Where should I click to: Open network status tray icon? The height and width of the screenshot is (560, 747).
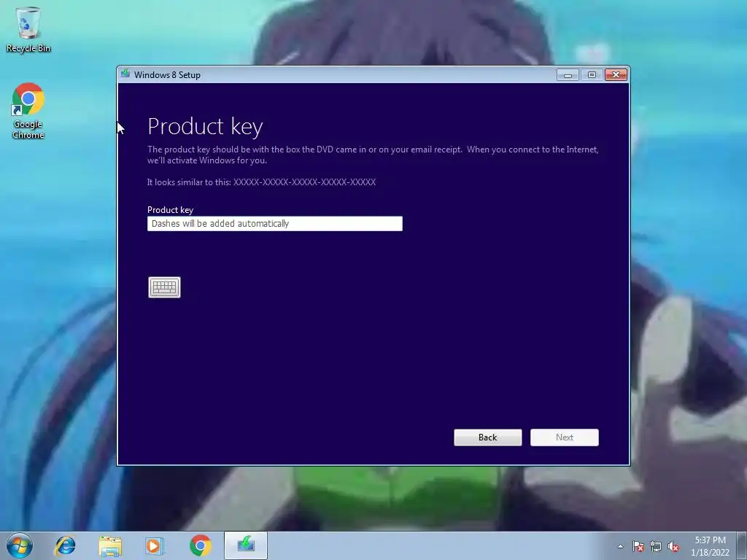656,546
